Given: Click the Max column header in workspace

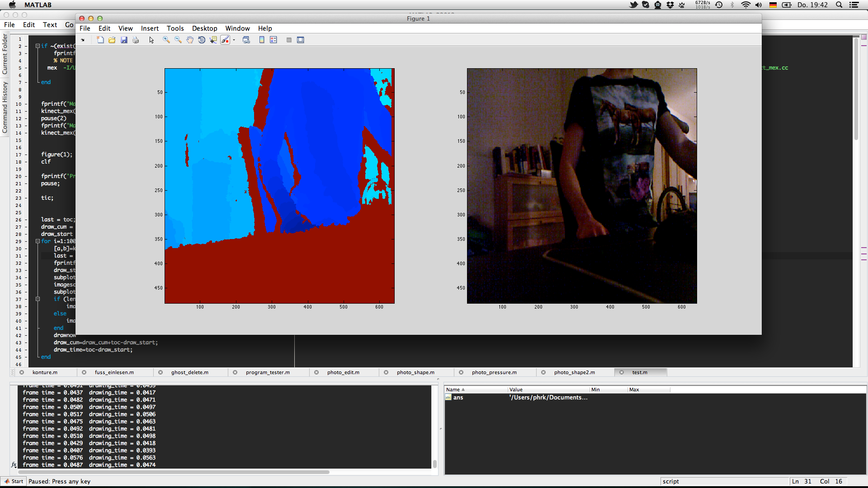Looking at the screenshot, I should [649, 389].
